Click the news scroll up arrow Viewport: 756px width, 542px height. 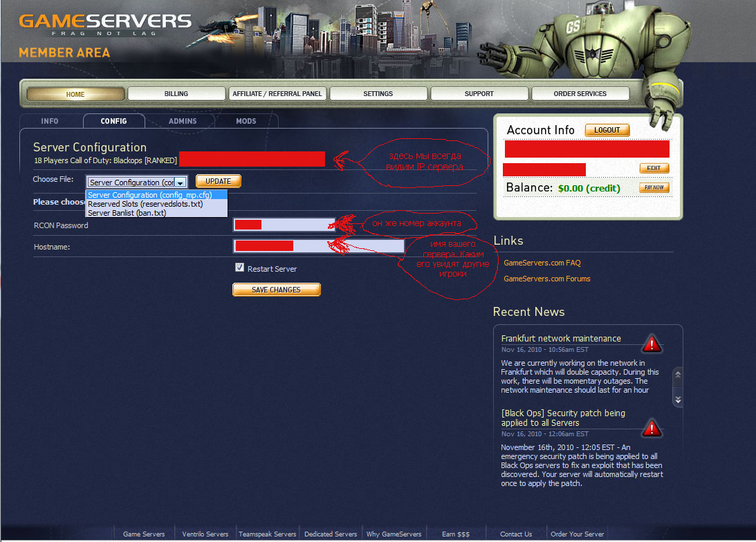tap(678, 374)
